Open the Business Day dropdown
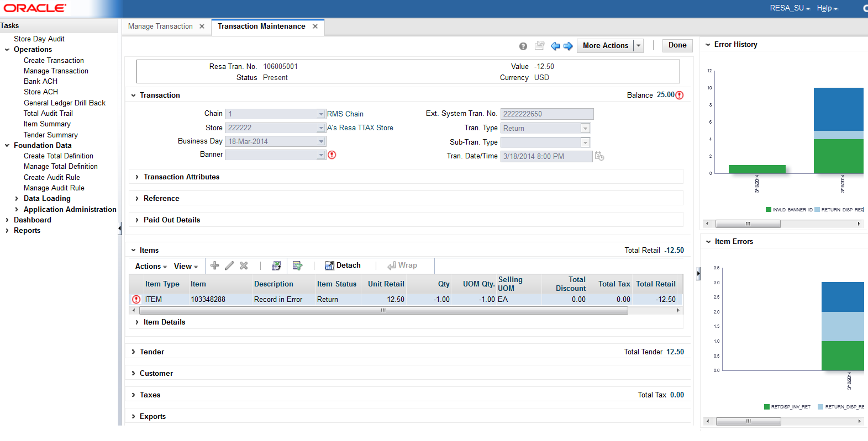 [321, 141]
